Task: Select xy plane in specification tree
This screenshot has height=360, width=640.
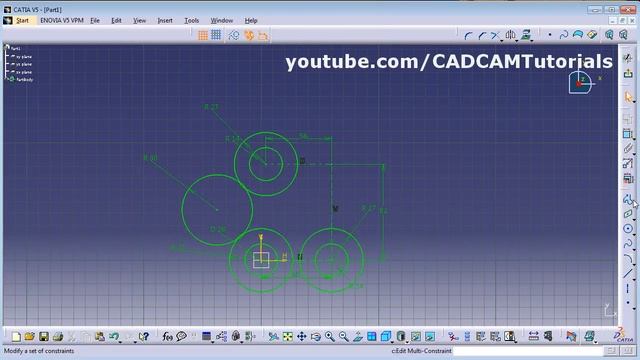Action: (x=24, y=57)
